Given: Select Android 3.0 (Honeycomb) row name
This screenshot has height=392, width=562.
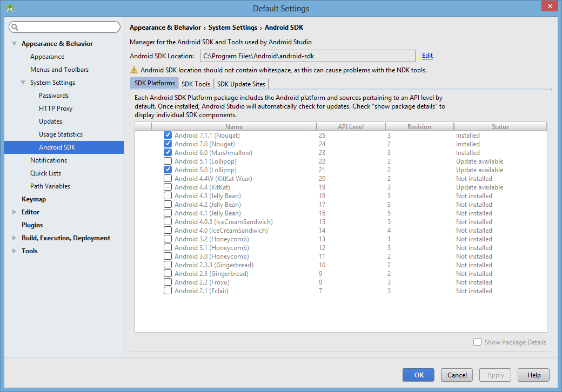Looking at the screenshot, I should (211, 256).
